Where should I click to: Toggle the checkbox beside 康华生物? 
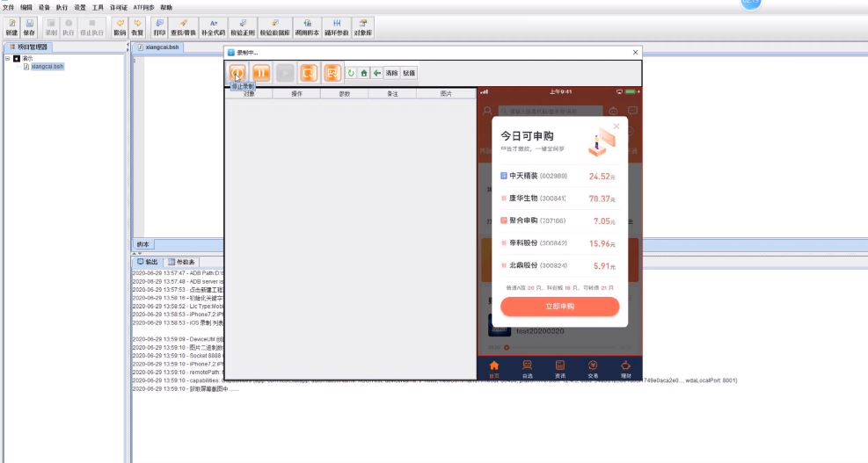coord(504,198)
